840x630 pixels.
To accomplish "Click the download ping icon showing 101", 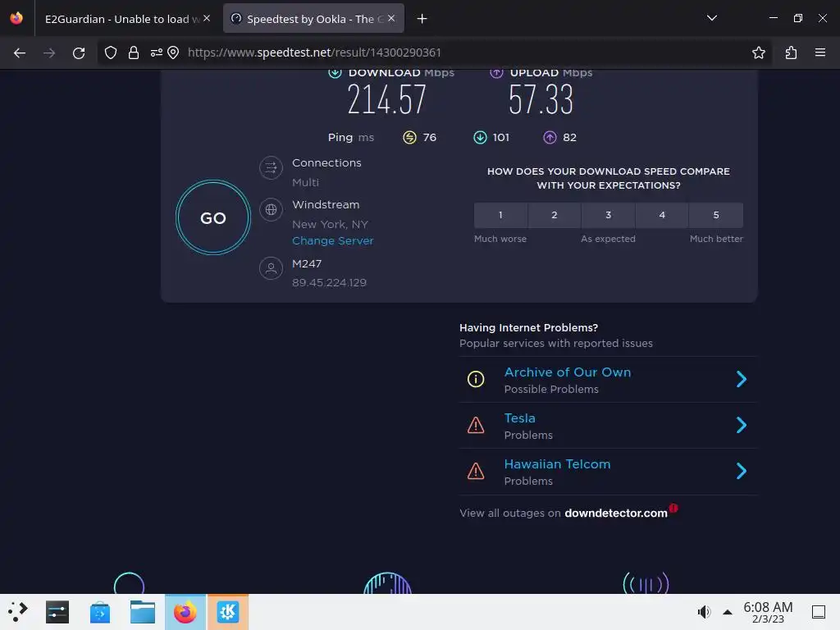I will tap(480, 138).
